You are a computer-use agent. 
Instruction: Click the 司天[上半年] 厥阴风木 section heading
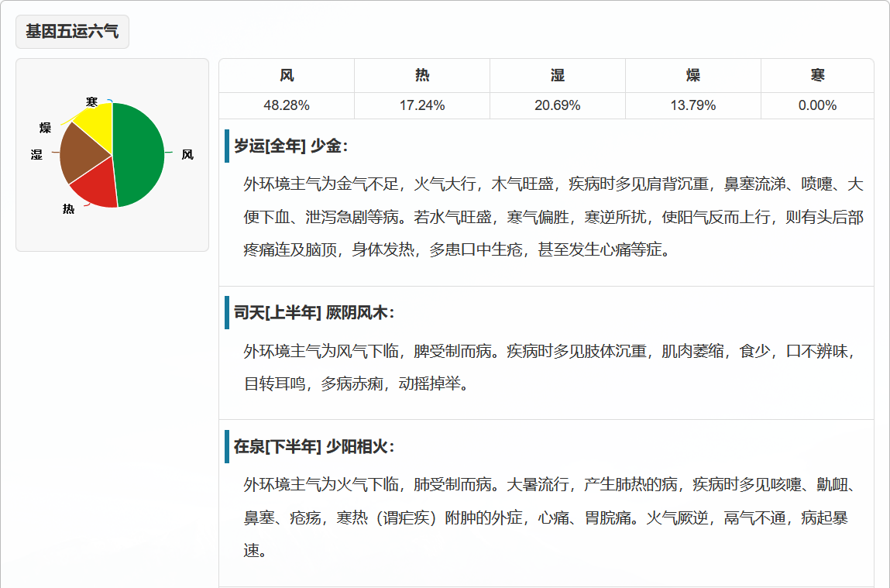pos(314,313)
